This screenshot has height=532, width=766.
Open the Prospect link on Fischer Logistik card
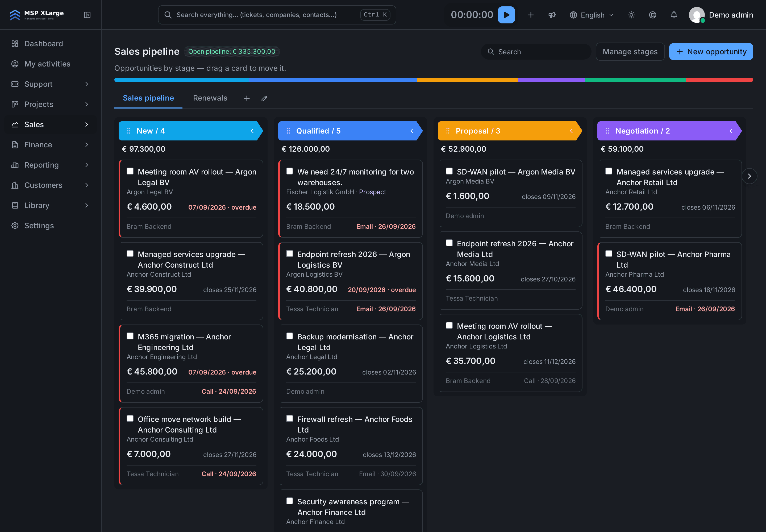[x=372, y=192]
